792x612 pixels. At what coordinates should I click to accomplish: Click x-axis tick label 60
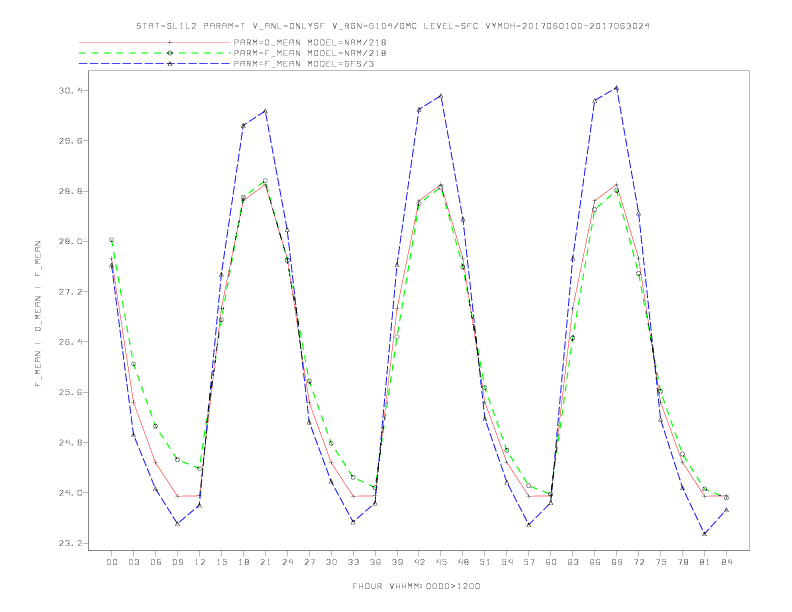(x=551, y=562)
